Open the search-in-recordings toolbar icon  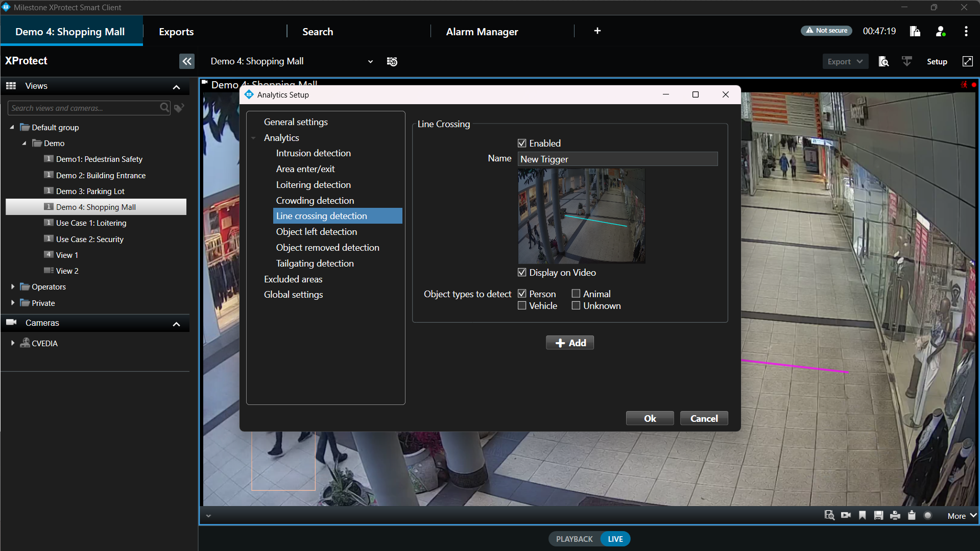(883, 61)
